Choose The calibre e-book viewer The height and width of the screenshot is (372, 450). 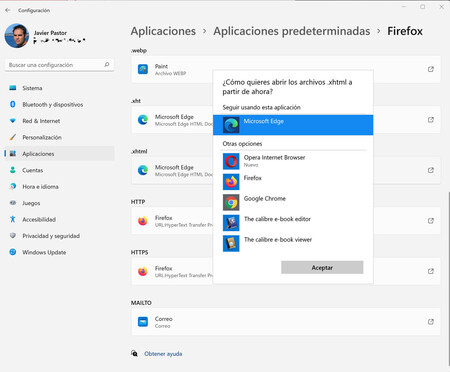coord(293,243)
